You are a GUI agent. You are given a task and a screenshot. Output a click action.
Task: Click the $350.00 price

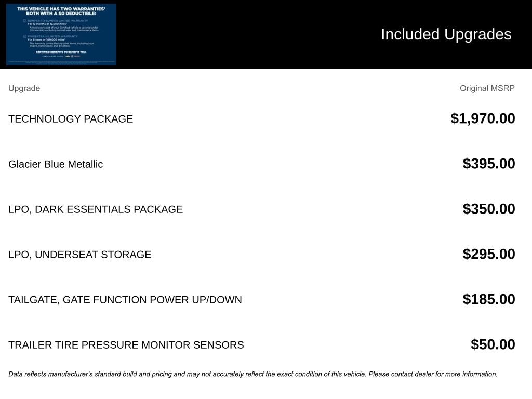(489, 209)
